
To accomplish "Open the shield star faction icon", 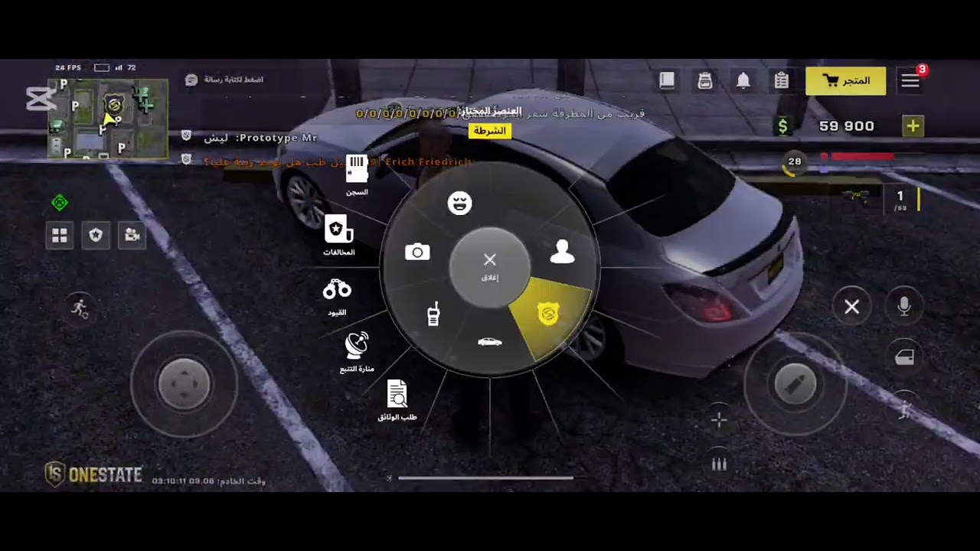I will (96, 236).
